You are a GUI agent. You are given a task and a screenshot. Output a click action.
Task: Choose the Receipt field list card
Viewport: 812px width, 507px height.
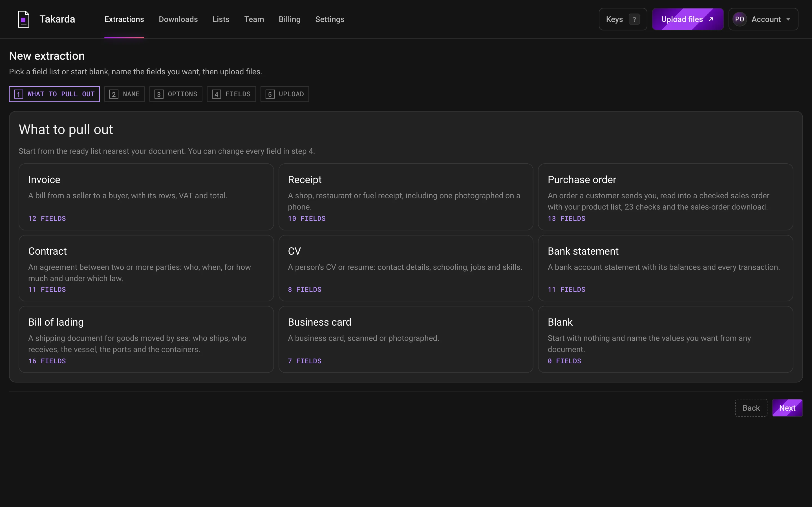point(406,197)
